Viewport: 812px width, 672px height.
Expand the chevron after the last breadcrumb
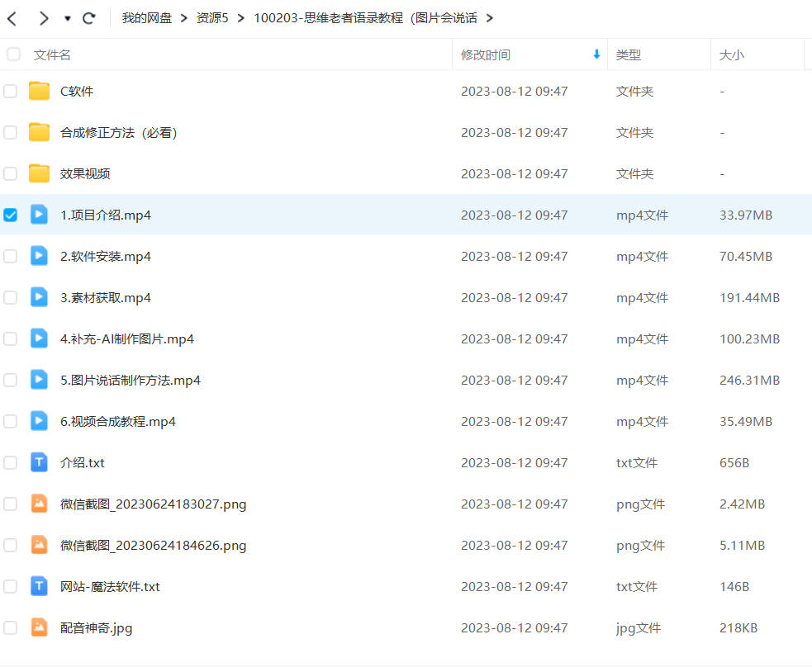coord(489,19)
